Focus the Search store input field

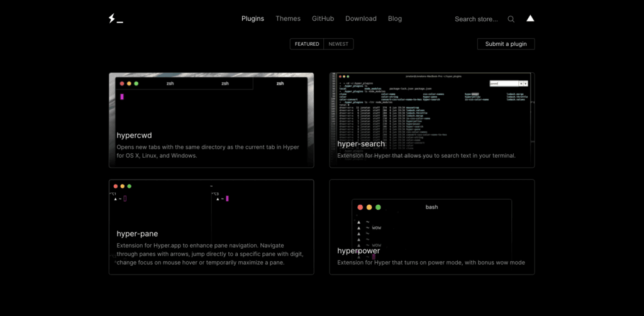[477, 19]
